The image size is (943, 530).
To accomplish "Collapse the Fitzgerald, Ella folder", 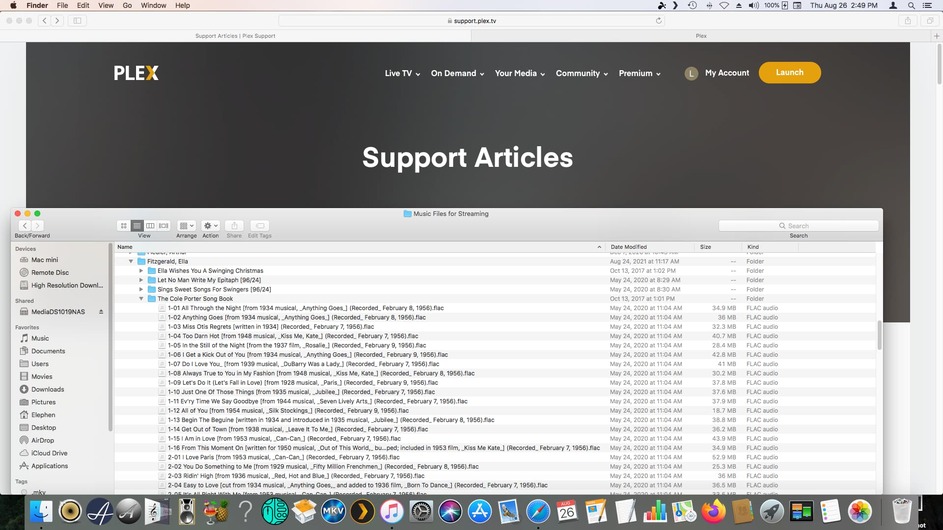I will point(131,262).
